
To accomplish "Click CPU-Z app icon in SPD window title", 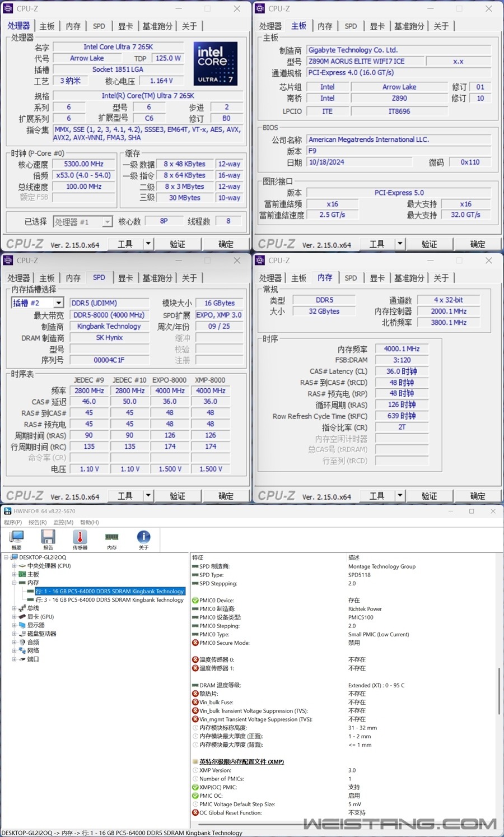I will click(8, 261).
